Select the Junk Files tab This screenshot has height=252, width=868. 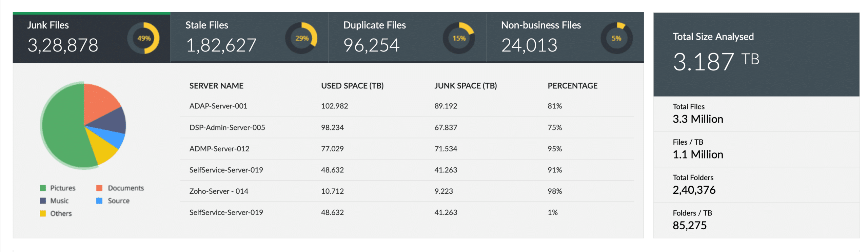(x=92, y=38)
